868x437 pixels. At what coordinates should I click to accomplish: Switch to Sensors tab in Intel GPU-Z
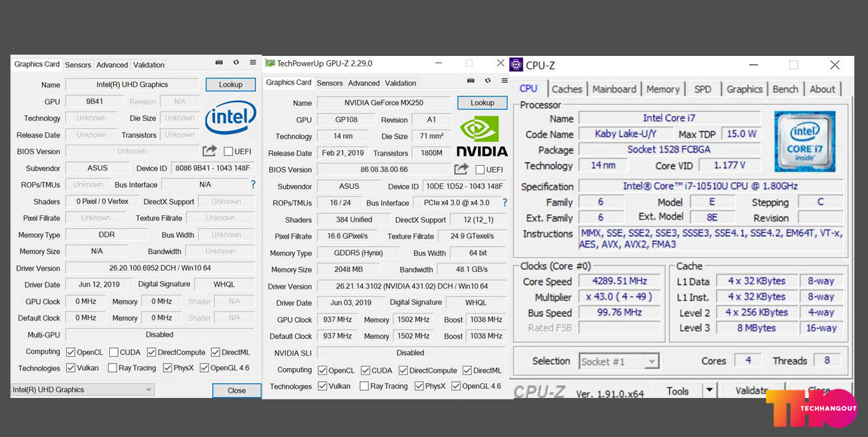click(x=78, y=65)
